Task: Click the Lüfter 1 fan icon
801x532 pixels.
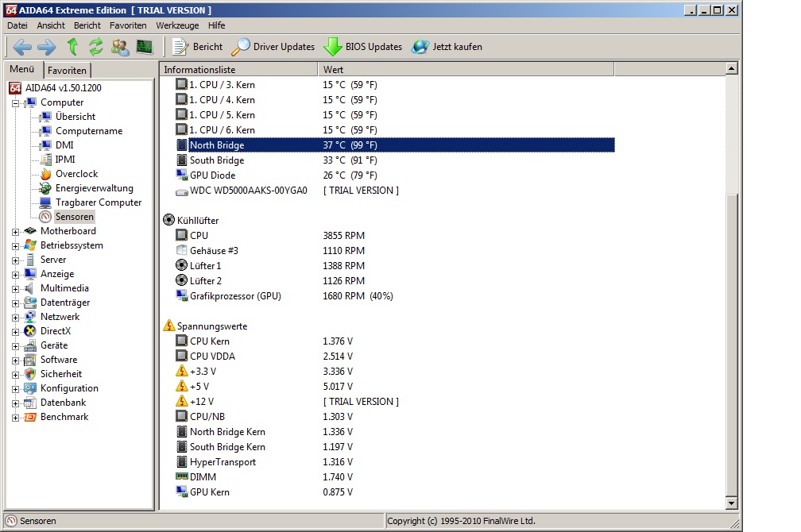Action: 181,265
